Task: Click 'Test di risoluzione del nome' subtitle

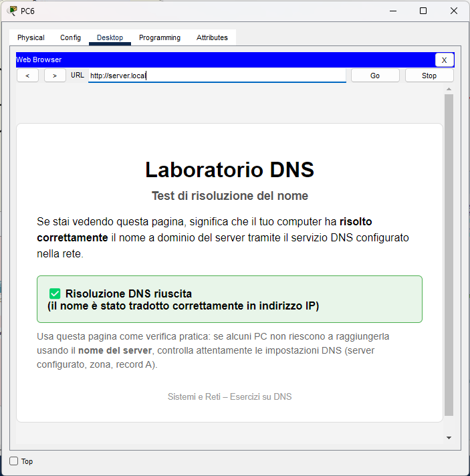Action: (x=229, y=196)
